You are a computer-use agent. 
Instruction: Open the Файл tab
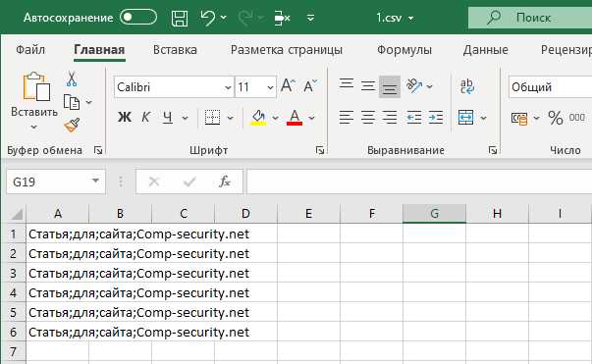point(30,50)
